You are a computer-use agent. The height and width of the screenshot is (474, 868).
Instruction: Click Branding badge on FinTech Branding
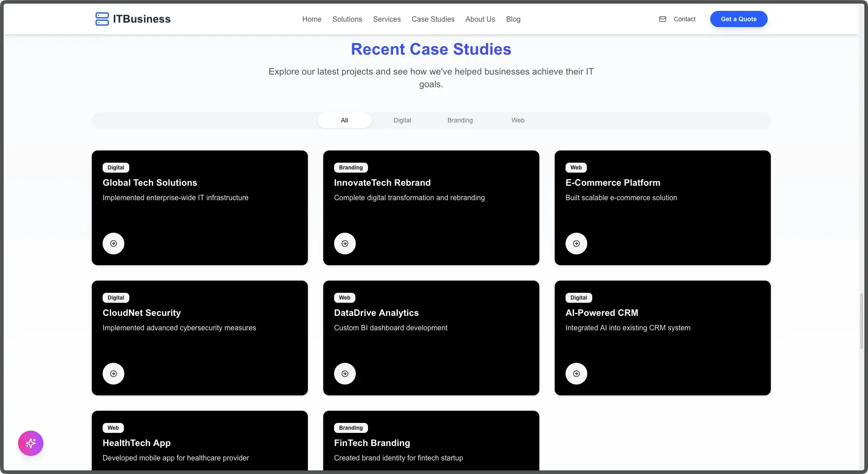click(351, 428)
